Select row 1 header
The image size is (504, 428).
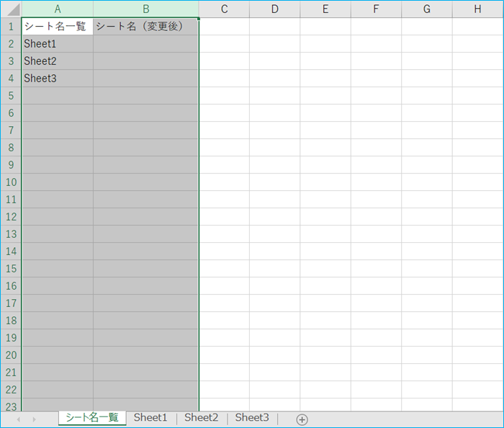point(11,27)
